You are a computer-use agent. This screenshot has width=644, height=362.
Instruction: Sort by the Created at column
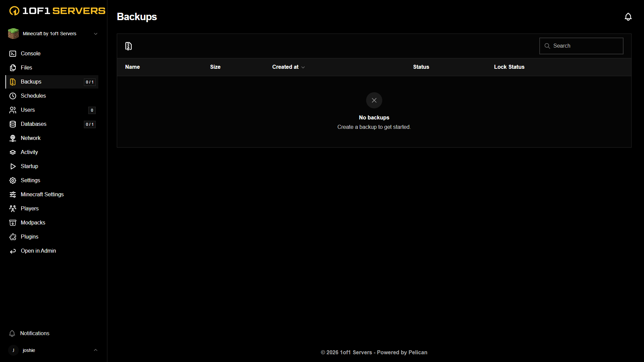click(x=288, y=67)
